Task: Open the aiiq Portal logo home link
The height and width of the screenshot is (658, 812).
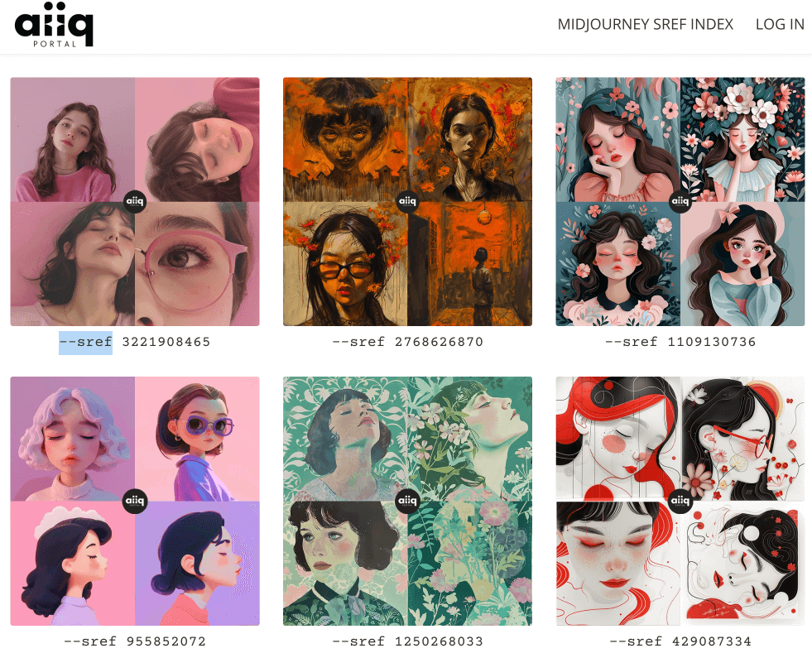Action: (54, 24)
